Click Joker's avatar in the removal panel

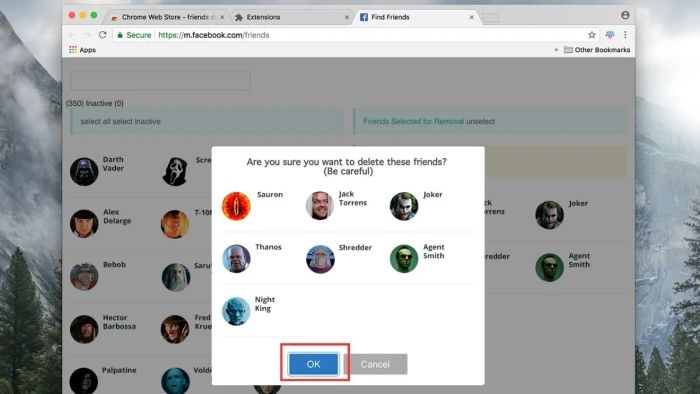pos(550,215)
